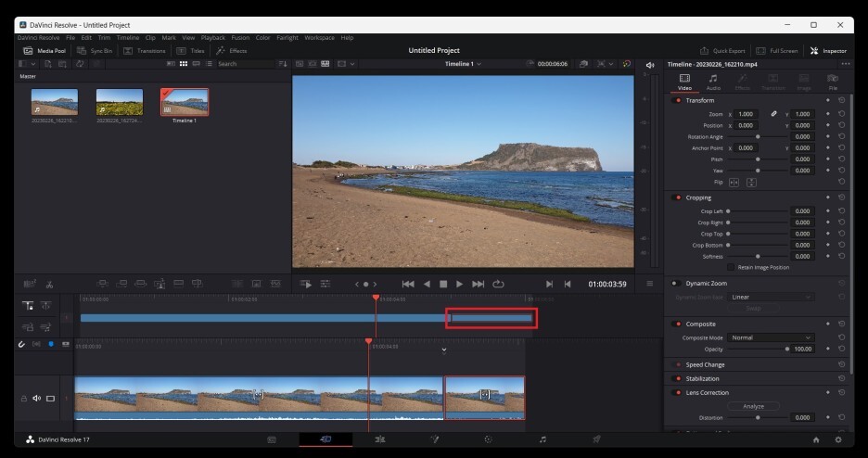Click the flip horizontal icon in Transform
Viewport: 868px width, 458px height.
(x=734, y=183)
